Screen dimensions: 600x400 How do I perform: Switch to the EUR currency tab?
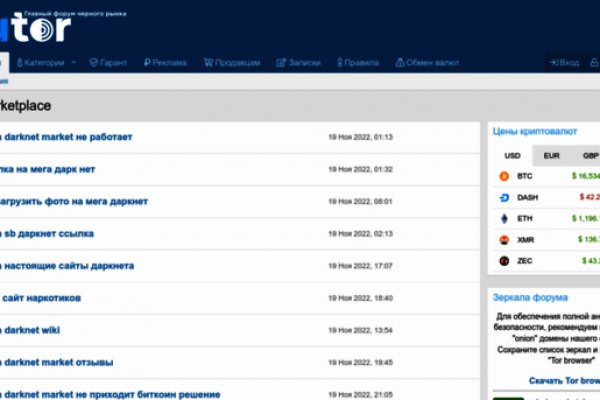[x=551, y=155]
